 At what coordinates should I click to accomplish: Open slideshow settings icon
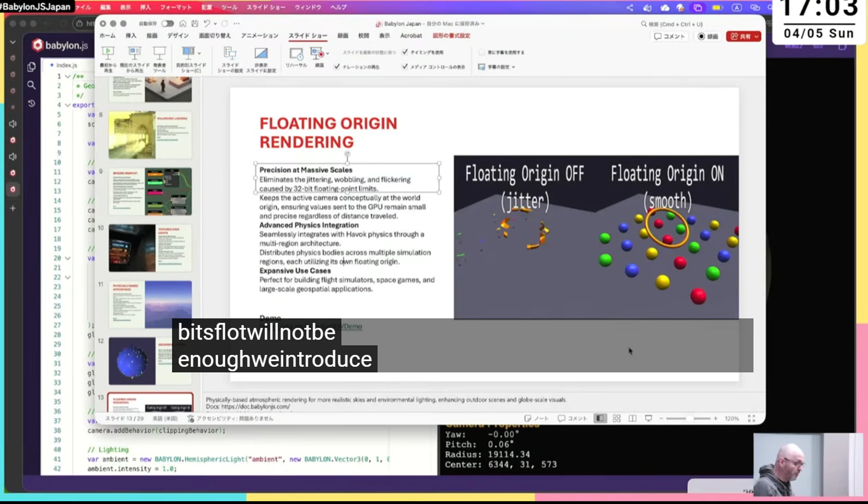click(x=230, y=53)
